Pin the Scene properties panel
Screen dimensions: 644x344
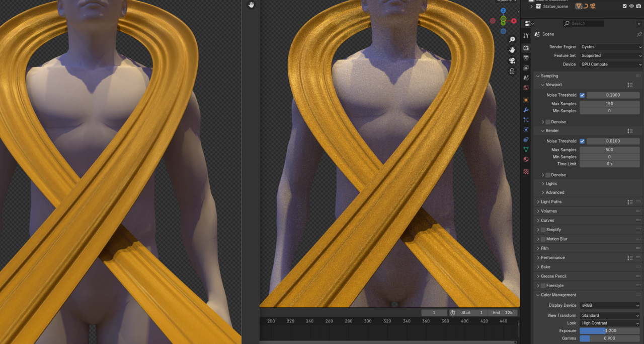(639, 34)
